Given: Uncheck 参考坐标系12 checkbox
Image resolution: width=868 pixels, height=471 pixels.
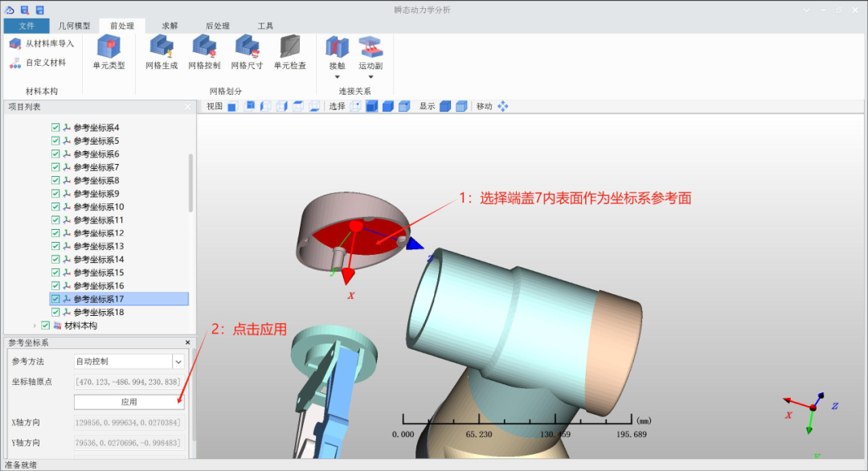Looking at the screenshot, I should pos(55,233).
